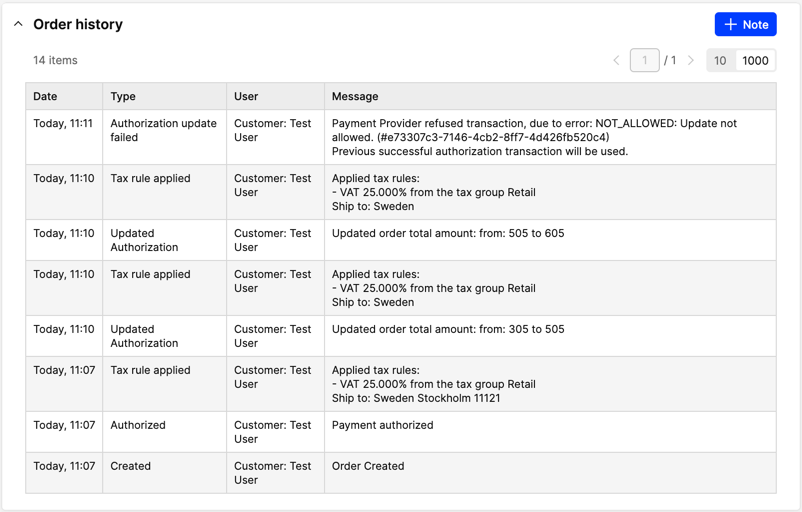Select the 505 to 605 amount update message
Image resolution: width=802 pixels, height=512 pixels.
tap(448, 234)
